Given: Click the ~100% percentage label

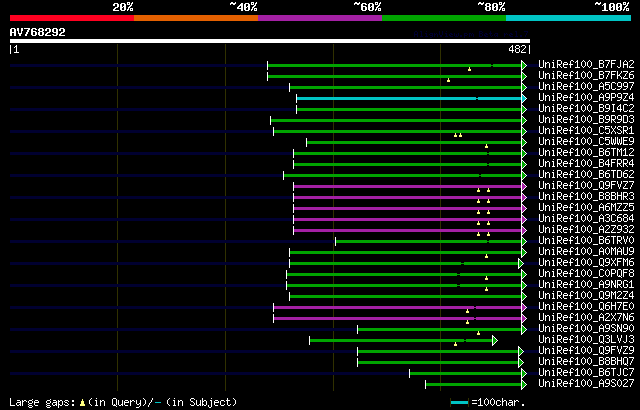Looking at the screenshot, I should click(611, 7).
